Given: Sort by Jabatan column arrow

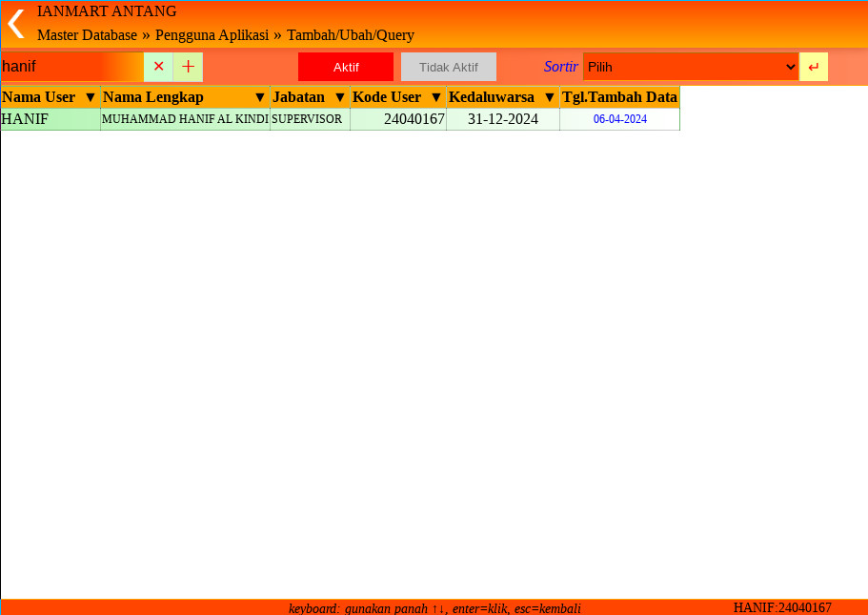Looking at the screenshot, I should (x=339, y=97).
